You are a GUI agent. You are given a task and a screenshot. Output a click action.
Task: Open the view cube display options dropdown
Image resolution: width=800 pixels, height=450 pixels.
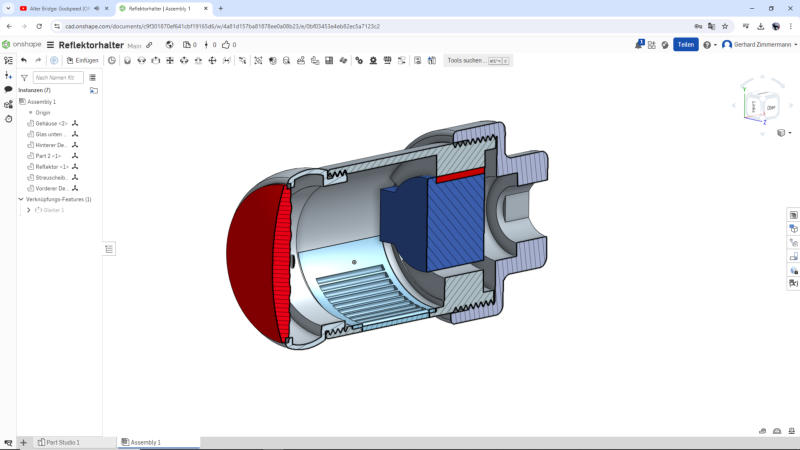coord(782,132)
